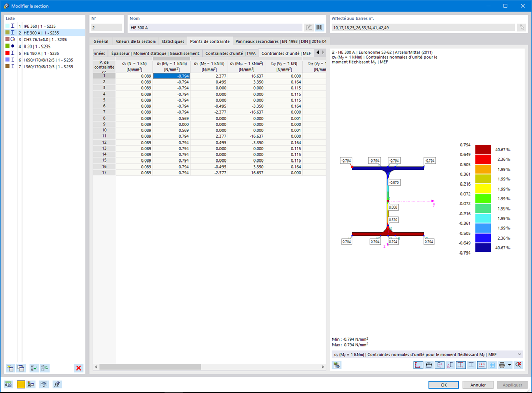The height and width of the screenshot is (393, 532).
Task: Toggle the stress points L-shape icon
Action: [418, 365]
